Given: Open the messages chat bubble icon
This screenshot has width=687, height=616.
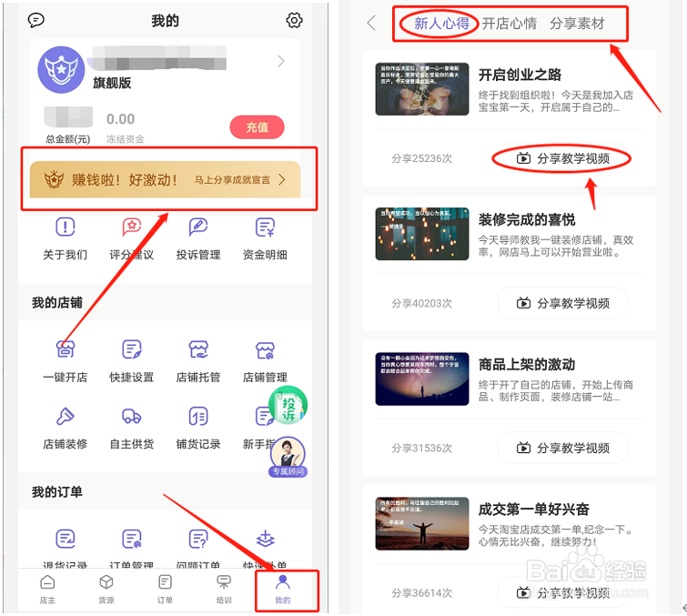Looking at the screenshot, I should [x=35, y=20].
